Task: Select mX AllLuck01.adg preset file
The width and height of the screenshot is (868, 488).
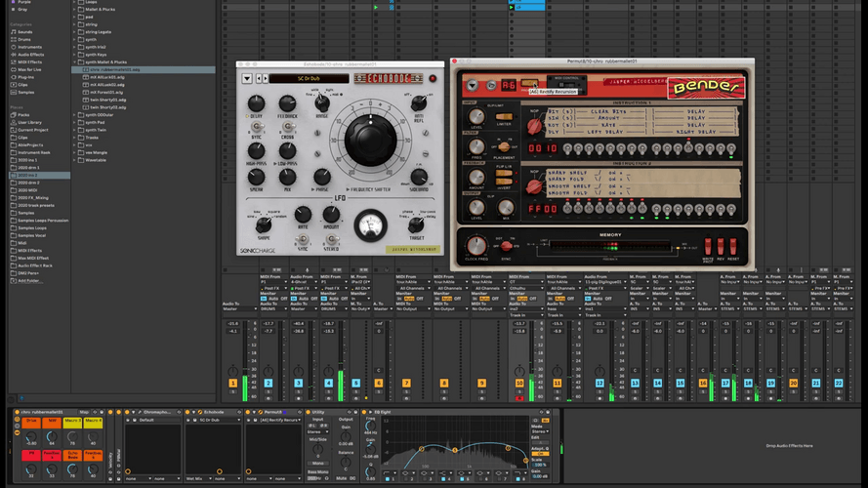Action: 106,77
